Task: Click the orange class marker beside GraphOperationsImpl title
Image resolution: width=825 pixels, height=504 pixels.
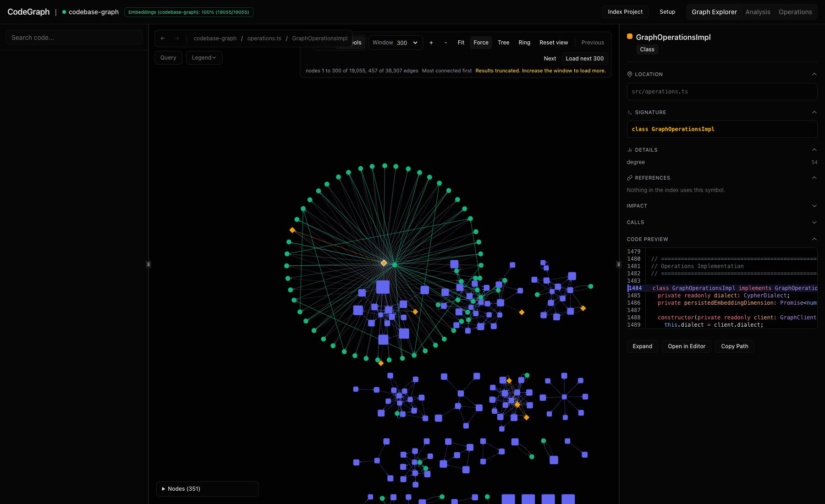Action: 630,37
